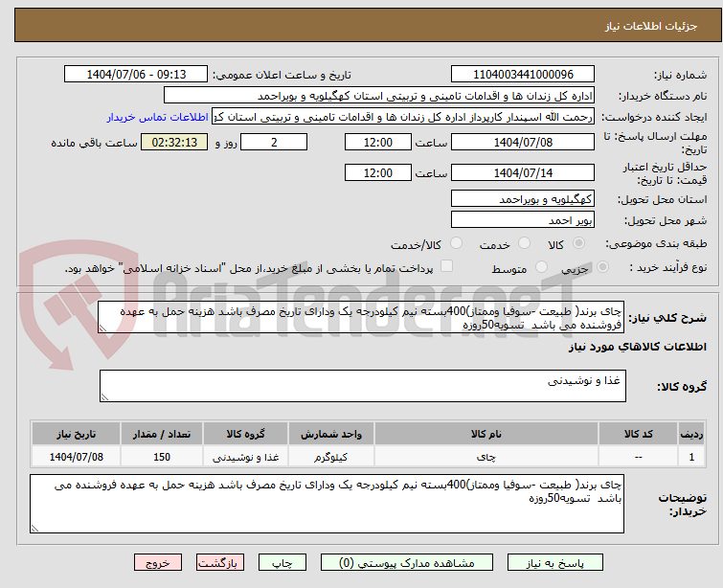Click the کد کالا column header
Image resolution: width=723 pixels, height=588 pixels.
638,434
